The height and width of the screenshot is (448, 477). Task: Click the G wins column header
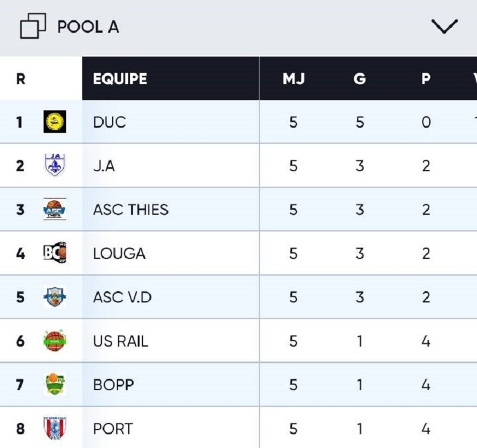(360, 79)
